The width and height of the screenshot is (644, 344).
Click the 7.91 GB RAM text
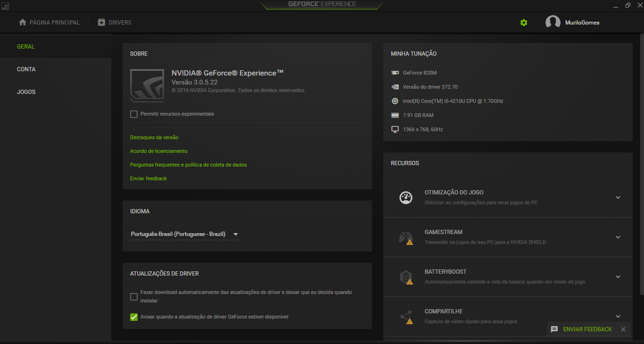(x=418, y=115)
